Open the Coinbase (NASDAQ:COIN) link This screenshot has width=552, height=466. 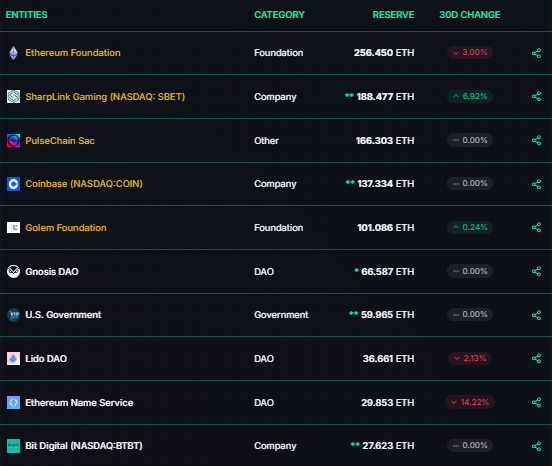(x=84, y=184)
